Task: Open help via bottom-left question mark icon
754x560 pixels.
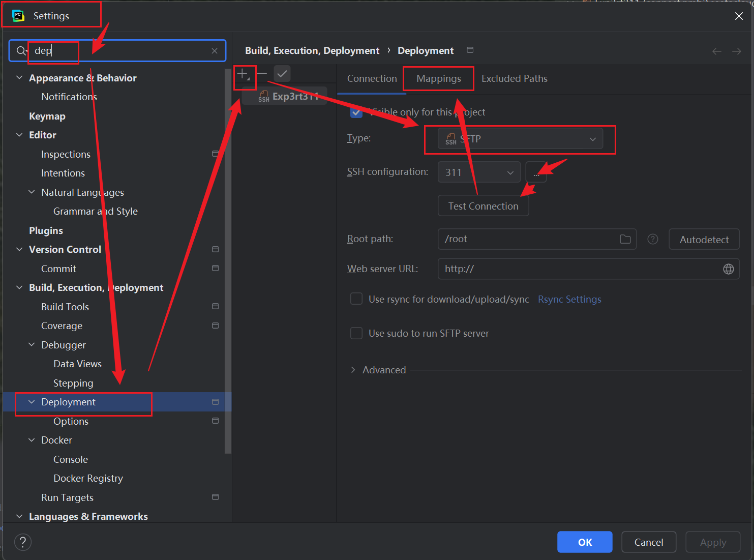Action: (22, 542)
